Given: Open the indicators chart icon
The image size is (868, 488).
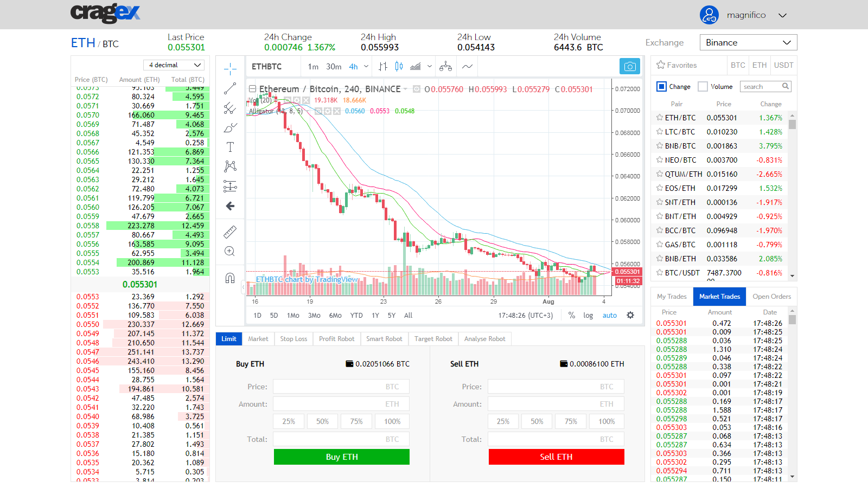Looking at the screenshot, I should point(416,67).
